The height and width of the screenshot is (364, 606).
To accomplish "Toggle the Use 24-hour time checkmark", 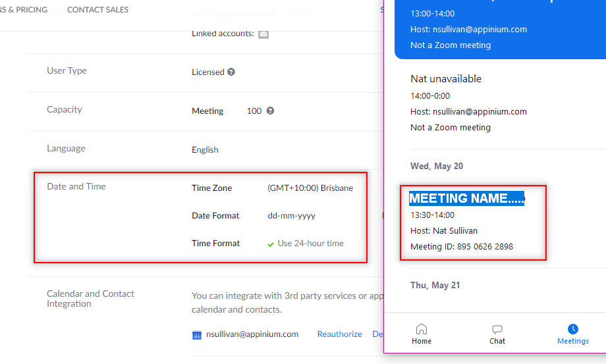I will click(271, 244).
